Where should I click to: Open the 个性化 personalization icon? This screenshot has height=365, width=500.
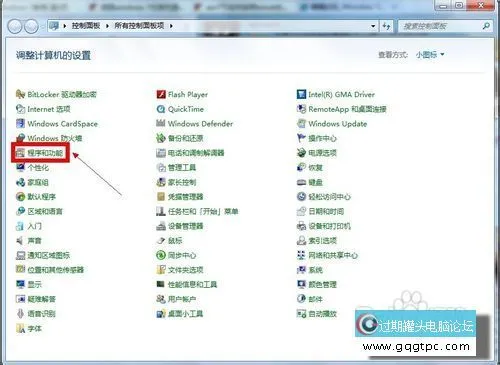tap(20, 167)
